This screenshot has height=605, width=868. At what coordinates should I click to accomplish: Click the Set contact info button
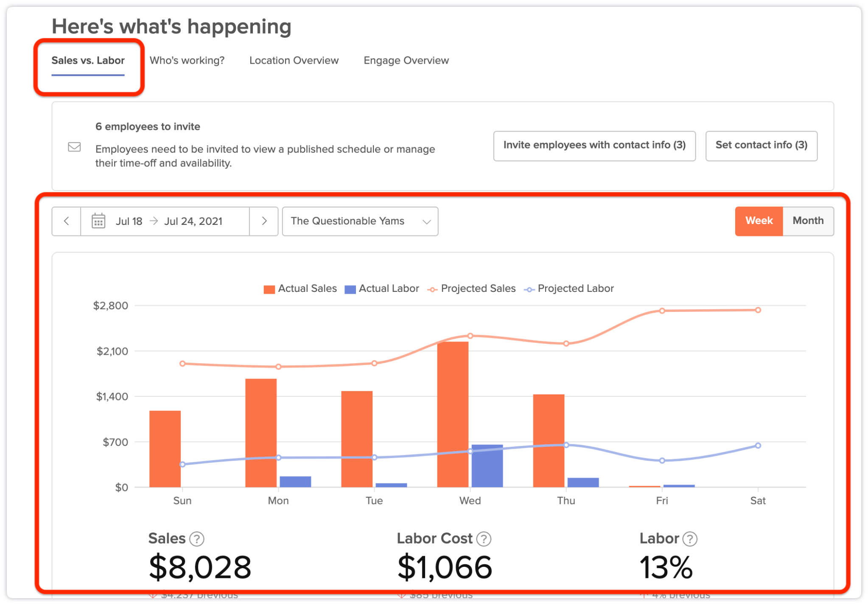pyautogui.click(x=761, y=146)
